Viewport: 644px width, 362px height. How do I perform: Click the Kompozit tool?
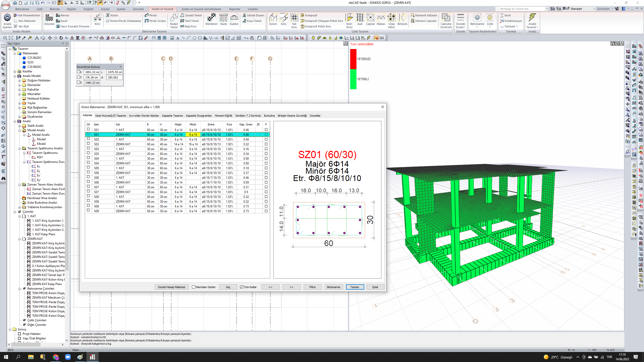pyautogui.click(x=309, y=15)
